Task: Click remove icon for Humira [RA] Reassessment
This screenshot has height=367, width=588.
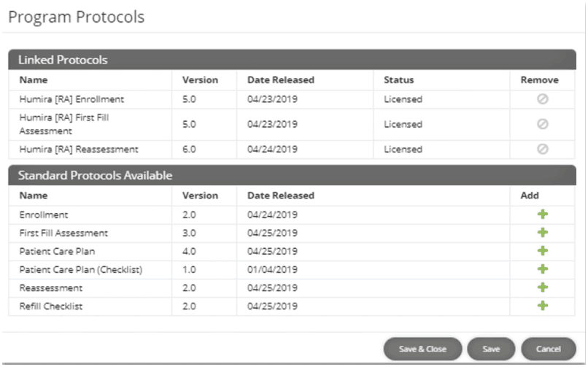Action: click(x=542, y=149)
